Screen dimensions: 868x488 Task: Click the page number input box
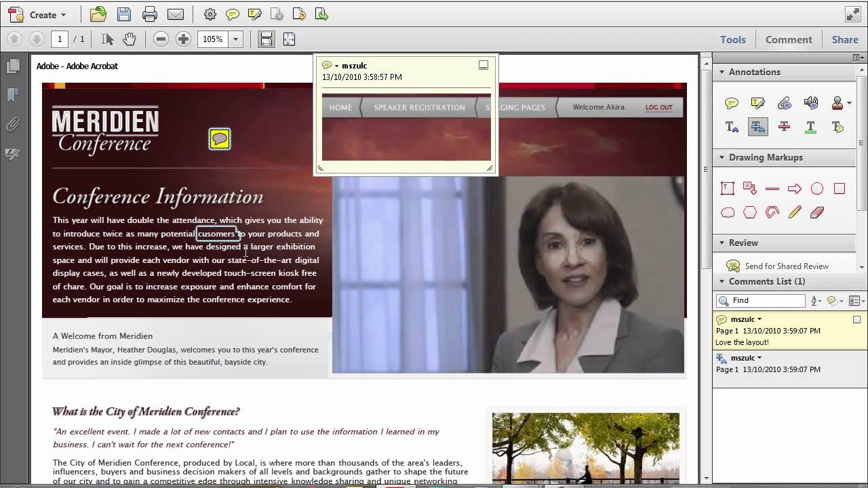coord(60,39)
